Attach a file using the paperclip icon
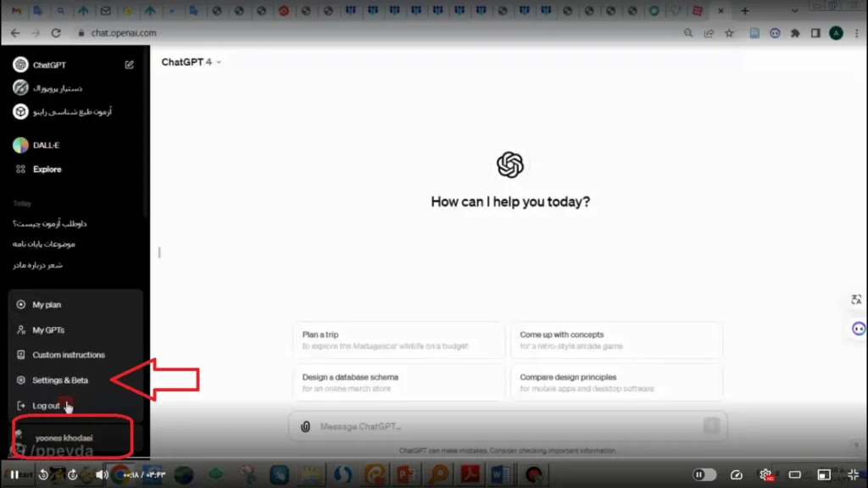 click(305, 427)
